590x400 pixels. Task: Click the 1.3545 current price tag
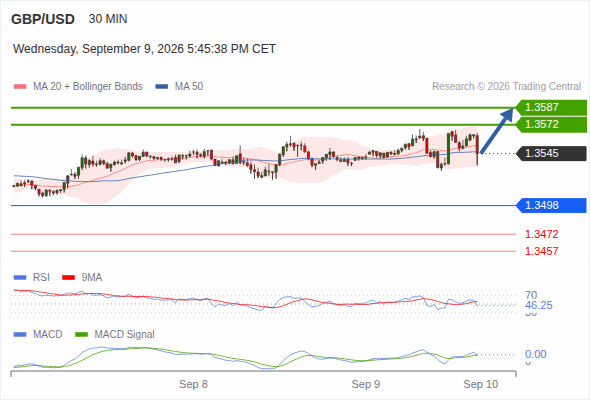[551, 154]
